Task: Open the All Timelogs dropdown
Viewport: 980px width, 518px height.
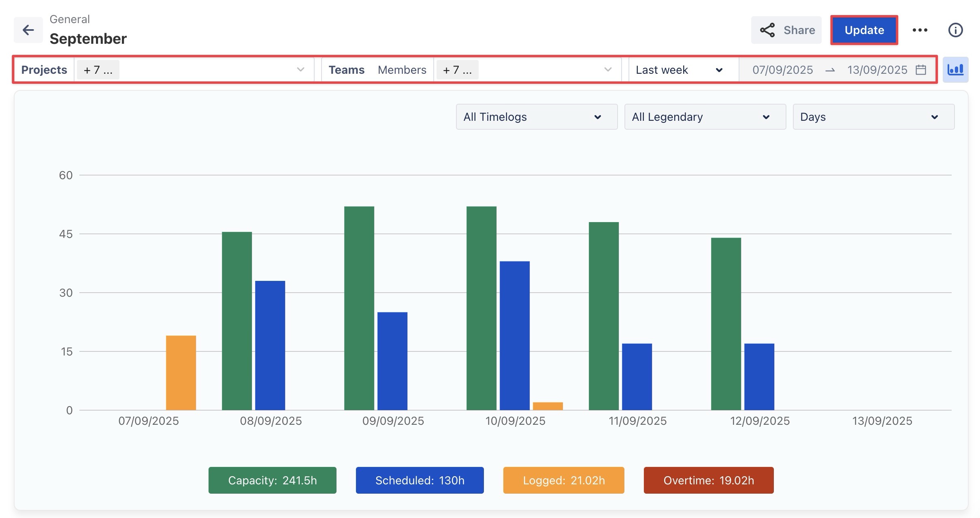Action: tap(536, 117)
